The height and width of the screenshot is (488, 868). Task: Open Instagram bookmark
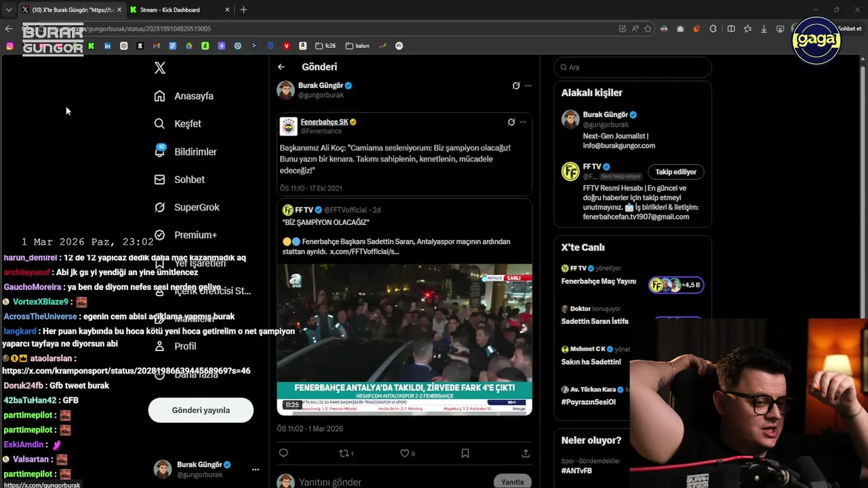pyautogui.click(x=9, y=46)
